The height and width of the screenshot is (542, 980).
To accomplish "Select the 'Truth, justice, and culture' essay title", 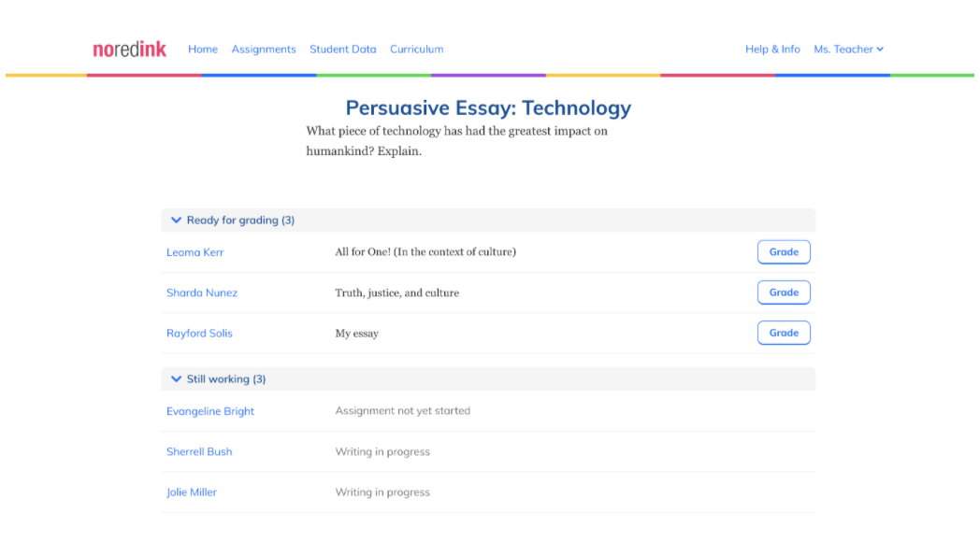I will tap(396, 292).
